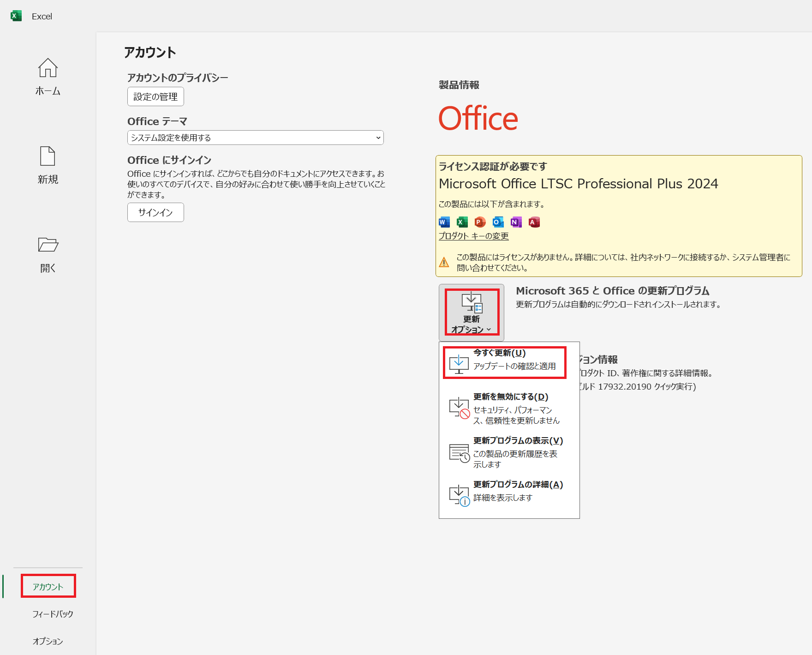This screenshot has width=812, height=655.
Task: Click the この製品には以下が含まれます text
Action: tap(492, 204)
